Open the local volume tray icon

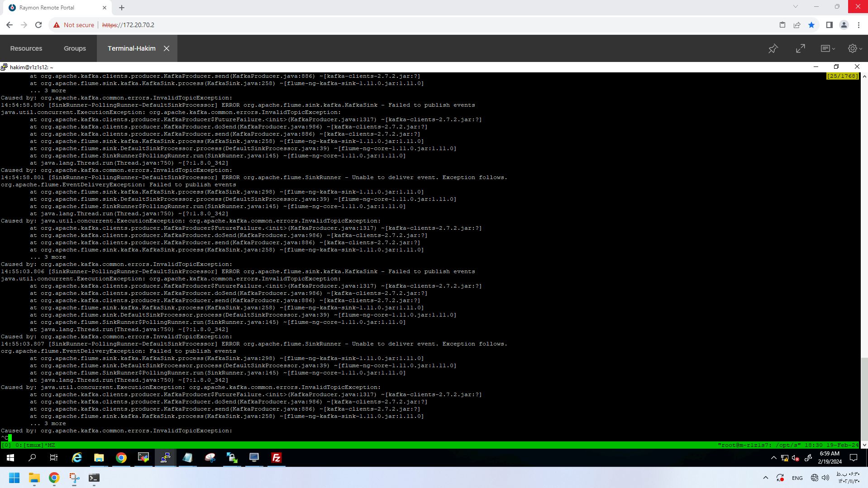[x=825, y=478]
